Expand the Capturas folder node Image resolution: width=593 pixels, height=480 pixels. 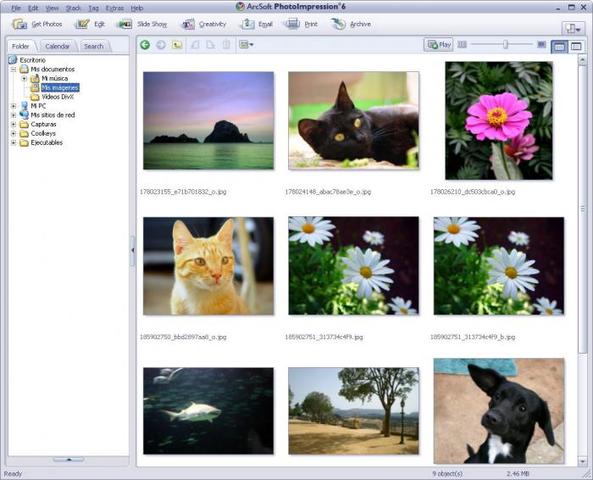[x=13, y=124]
